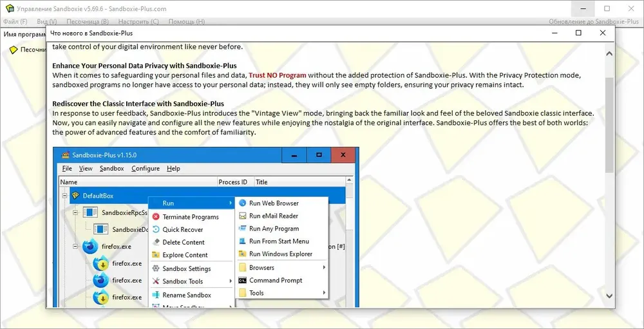Click the scroll-up arrow in the What's New dialog
Image resolution: width=644 pixels, height=329 pixels.
609,53
